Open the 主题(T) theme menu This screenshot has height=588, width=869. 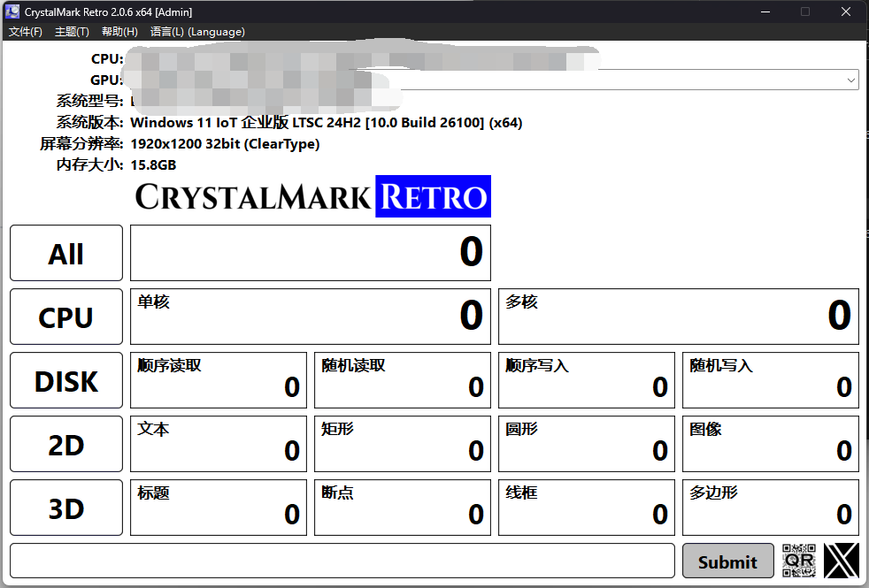(72, 32)
